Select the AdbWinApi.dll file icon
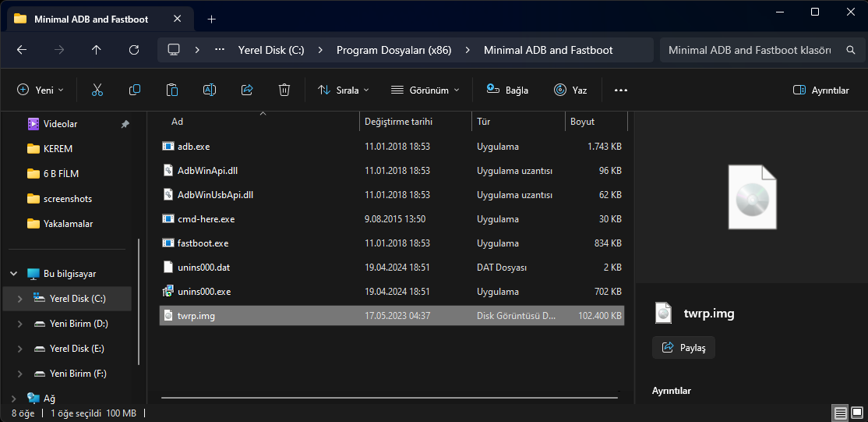This screenshot has height=422, width=868. click(168, 170)
